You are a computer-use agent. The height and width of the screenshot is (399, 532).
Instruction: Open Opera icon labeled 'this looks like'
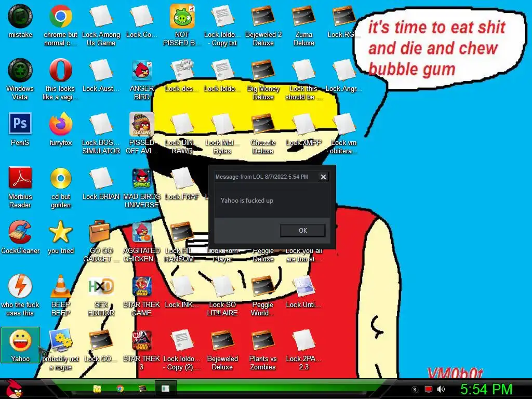click(60, 79)
